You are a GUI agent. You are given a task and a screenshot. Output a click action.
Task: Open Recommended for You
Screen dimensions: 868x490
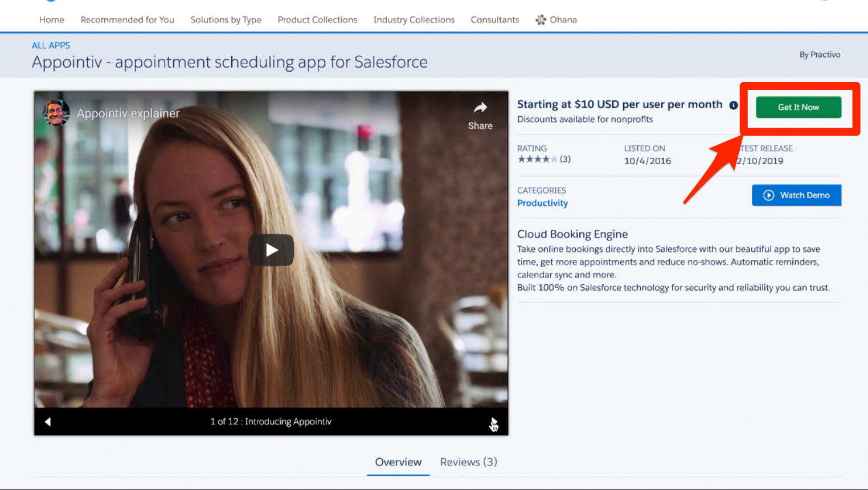[x=128, y=20]
